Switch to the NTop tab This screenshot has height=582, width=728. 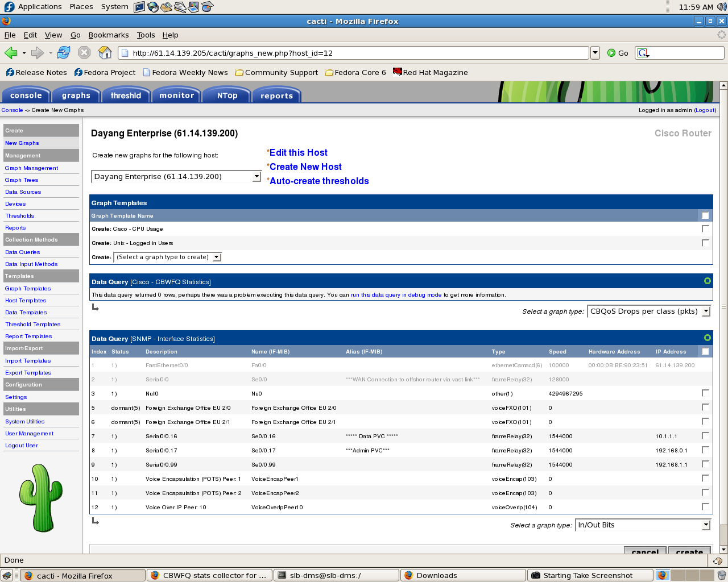pyautogui.click(x=227, y=95)
